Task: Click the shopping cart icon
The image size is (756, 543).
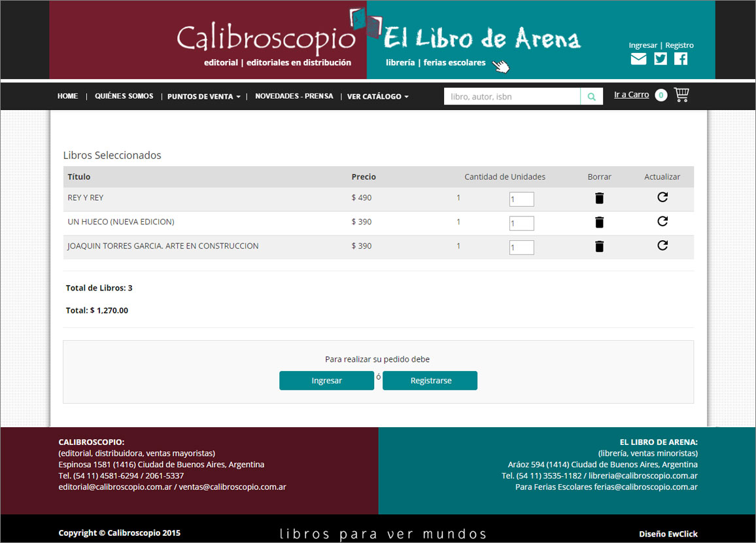Action: (681, 96)
